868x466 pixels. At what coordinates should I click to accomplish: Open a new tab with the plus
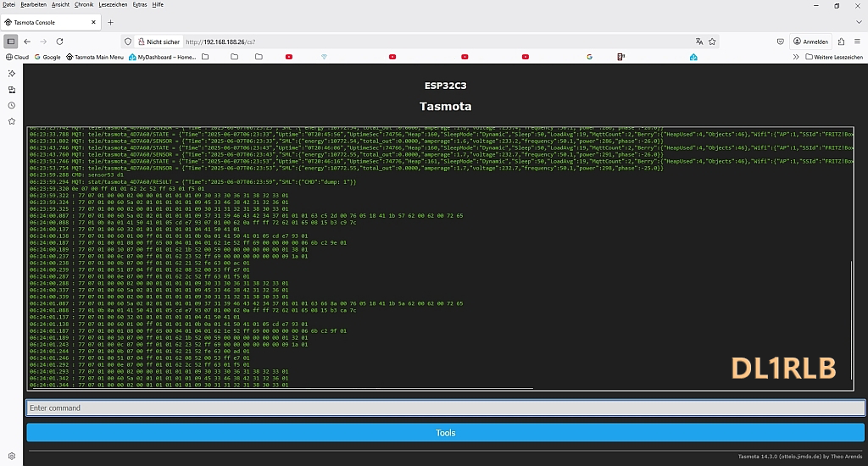click(x=111, y=23)
